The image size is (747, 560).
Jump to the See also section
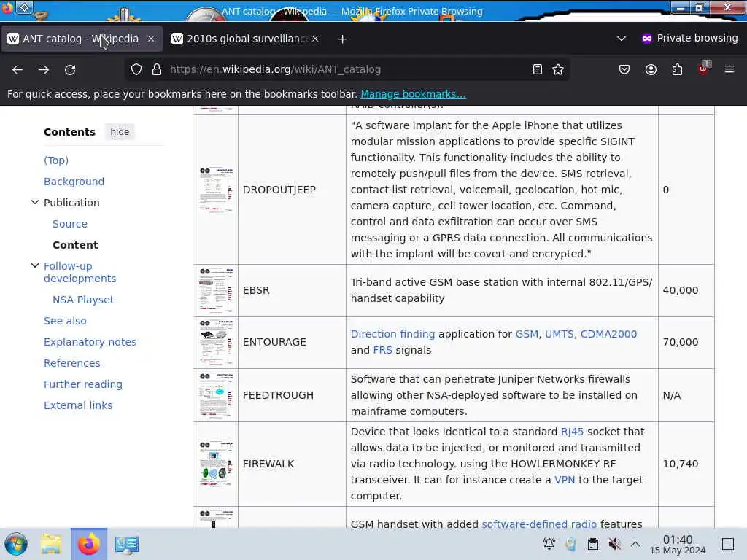tap(65, 321)
